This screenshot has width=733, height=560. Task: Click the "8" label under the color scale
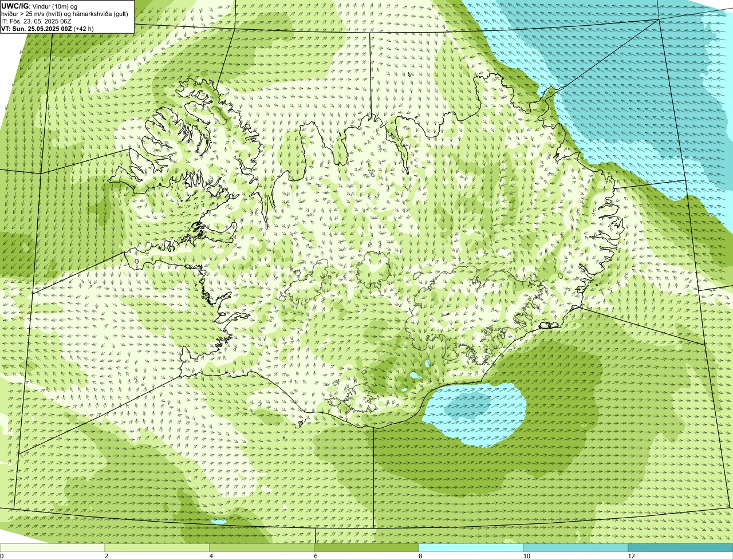(x=420, y=556)
